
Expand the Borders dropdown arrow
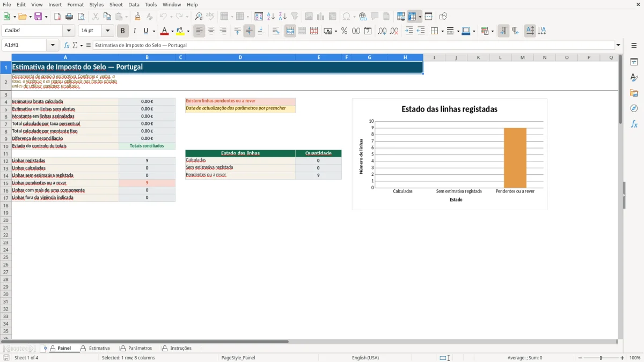point(442,31)
